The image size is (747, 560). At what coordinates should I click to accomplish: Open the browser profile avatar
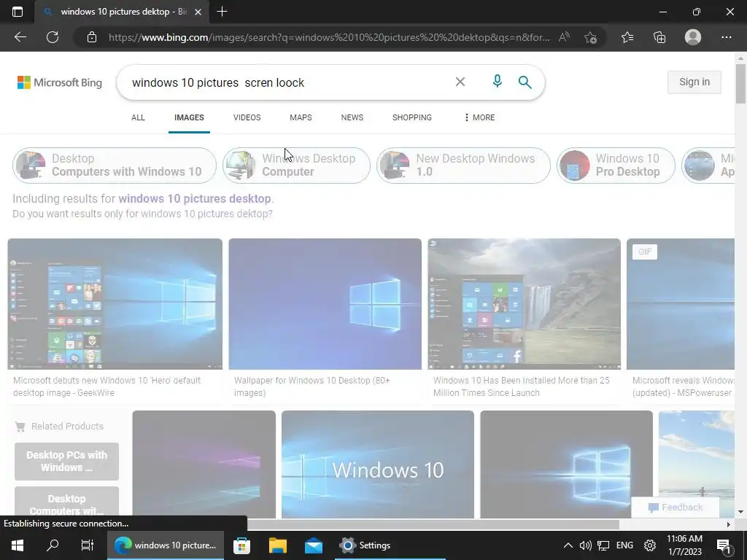tap(693, 37)
